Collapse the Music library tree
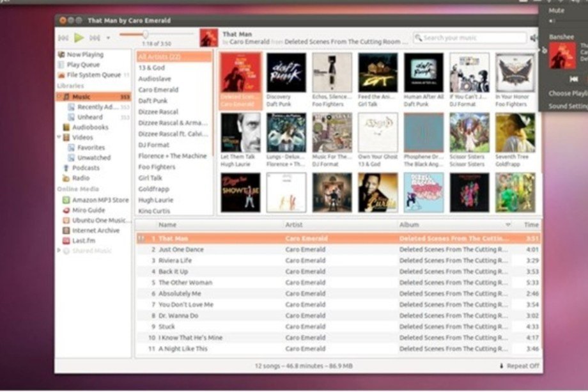This screenshot has width=588, height=392. tap(59, 97)
